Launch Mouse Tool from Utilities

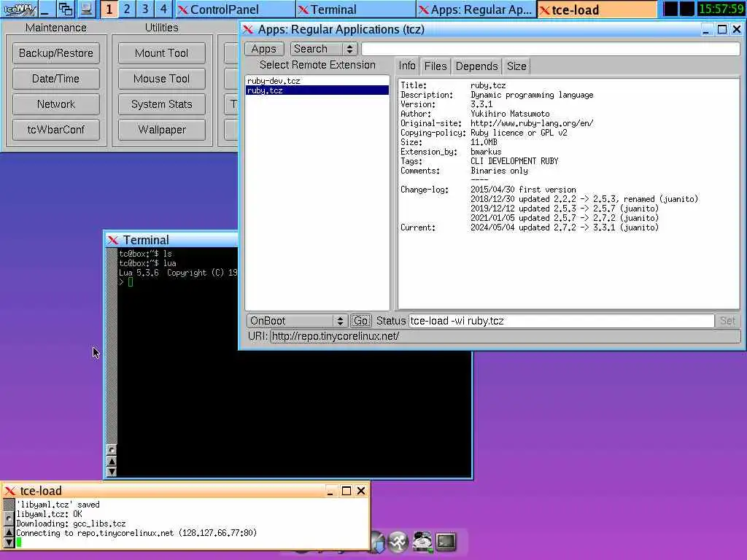click(161, 79)
